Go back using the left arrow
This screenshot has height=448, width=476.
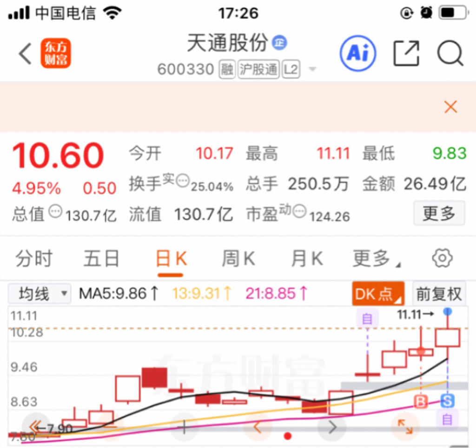26,53
